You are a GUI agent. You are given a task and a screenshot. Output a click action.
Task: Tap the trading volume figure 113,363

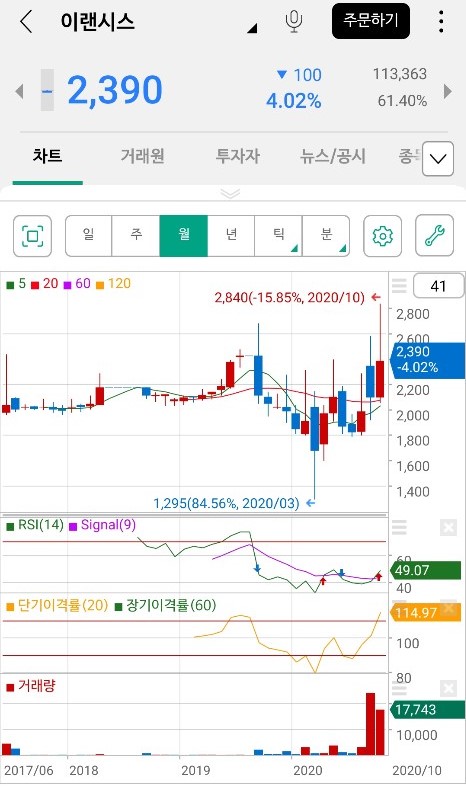tap(400, 74)
